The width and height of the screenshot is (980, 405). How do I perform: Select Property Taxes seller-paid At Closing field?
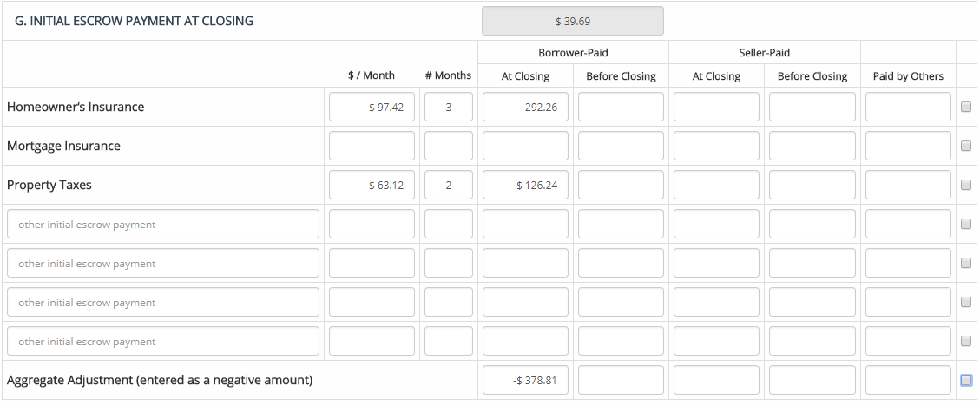point(716,186)
